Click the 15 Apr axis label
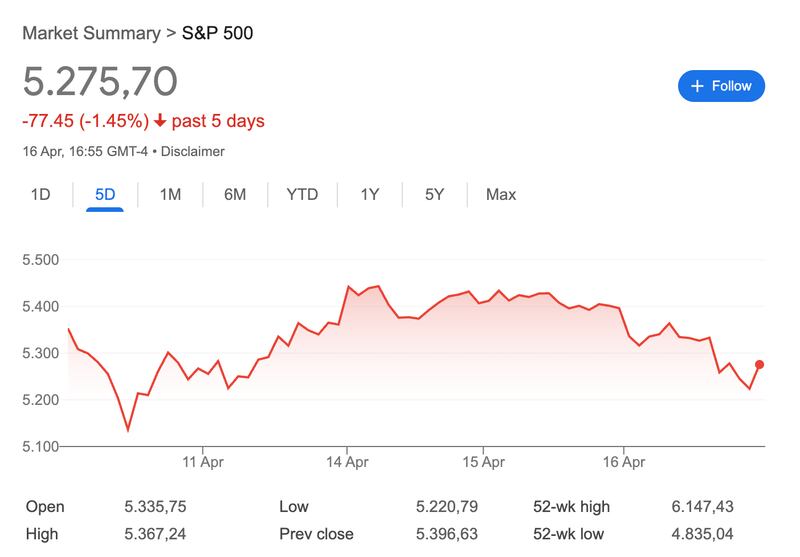The height and width of the screenshot is (557, 800). [x=483, y=464]
